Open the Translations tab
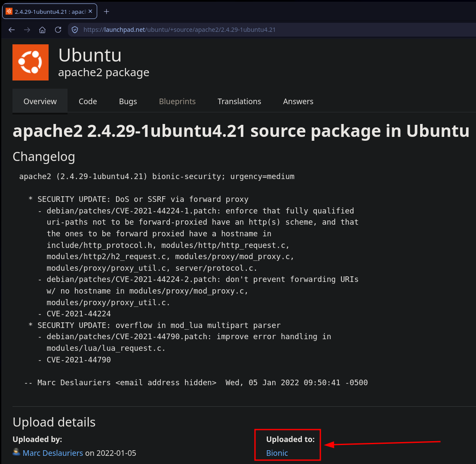Viewport: 476px width, 464px height. click(x=239, y=101)
